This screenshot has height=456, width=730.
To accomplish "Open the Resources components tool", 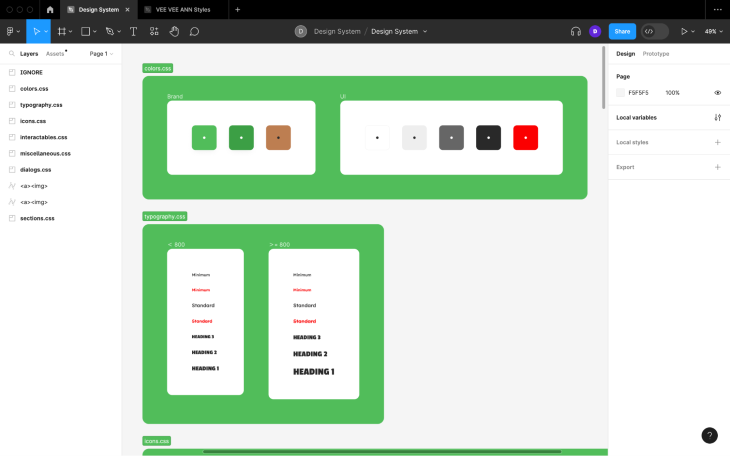I will pyautogui.click(x=154, y=31).
